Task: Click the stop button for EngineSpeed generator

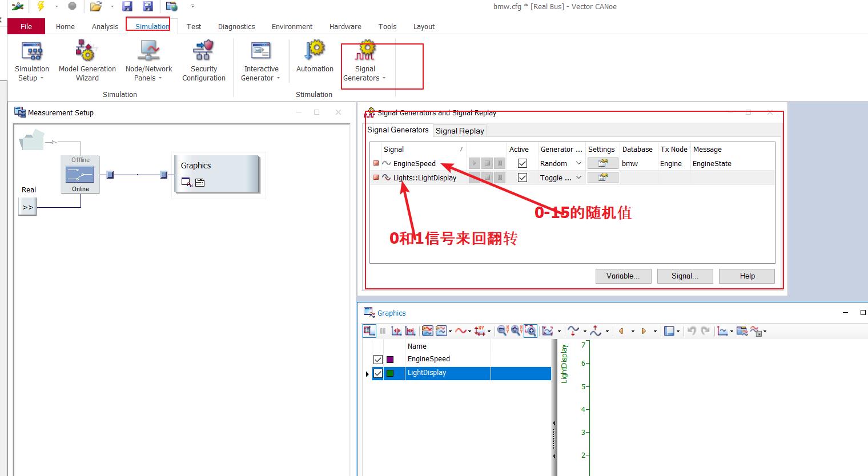Action: click(487, 163)
